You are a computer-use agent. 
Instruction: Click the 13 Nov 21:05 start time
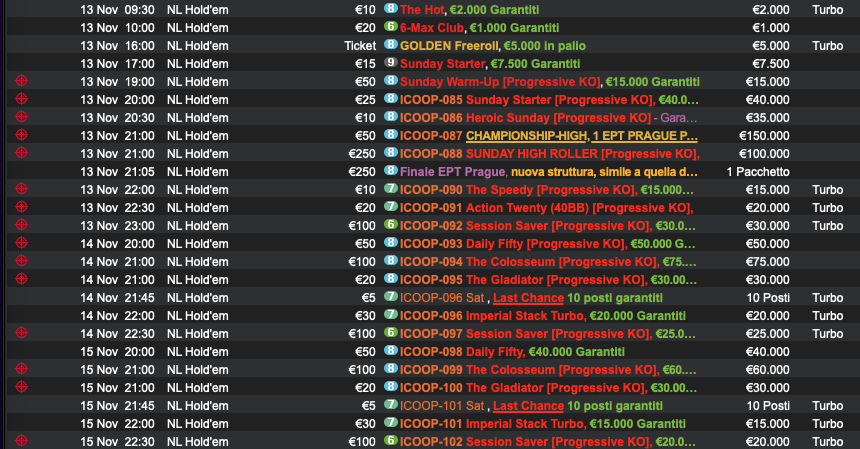tap(117, 172)
